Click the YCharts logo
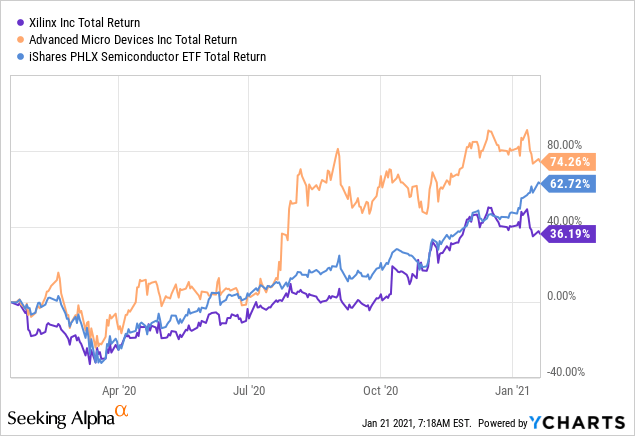 pyautogui.click(x=577, y=423)
